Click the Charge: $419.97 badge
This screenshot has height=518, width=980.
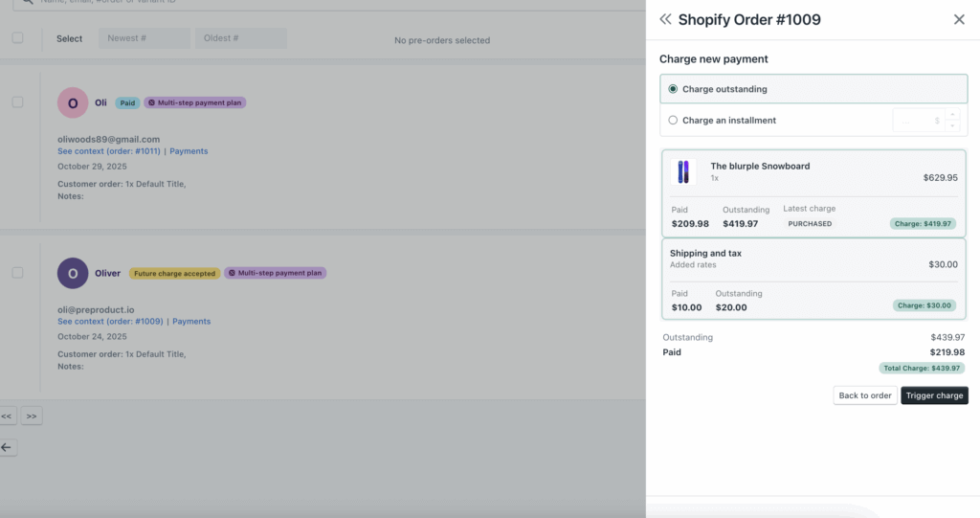coord(923,223)
